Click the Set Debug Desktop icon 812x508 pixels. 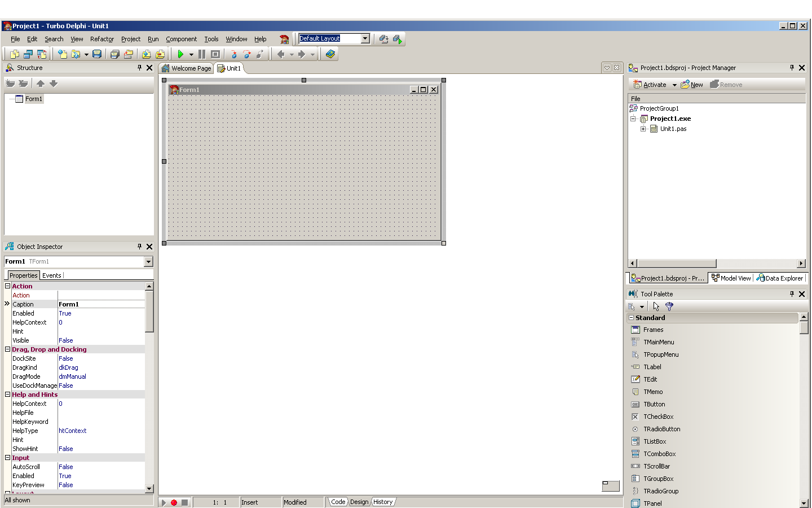(398, 39)
